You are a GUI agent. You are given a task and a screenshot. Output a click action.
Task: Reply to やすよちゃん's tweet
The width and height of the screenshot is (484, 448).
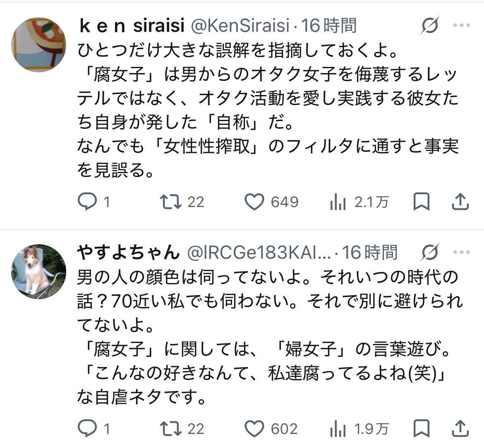86,429
